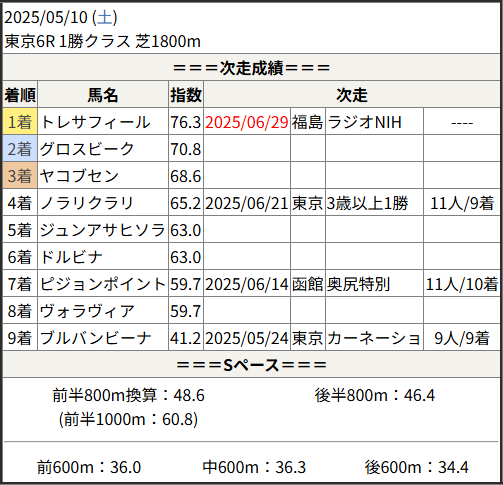503x485 pixels.
Task: Click the red 2025/06/29 next race date
Action: (246, 122)
